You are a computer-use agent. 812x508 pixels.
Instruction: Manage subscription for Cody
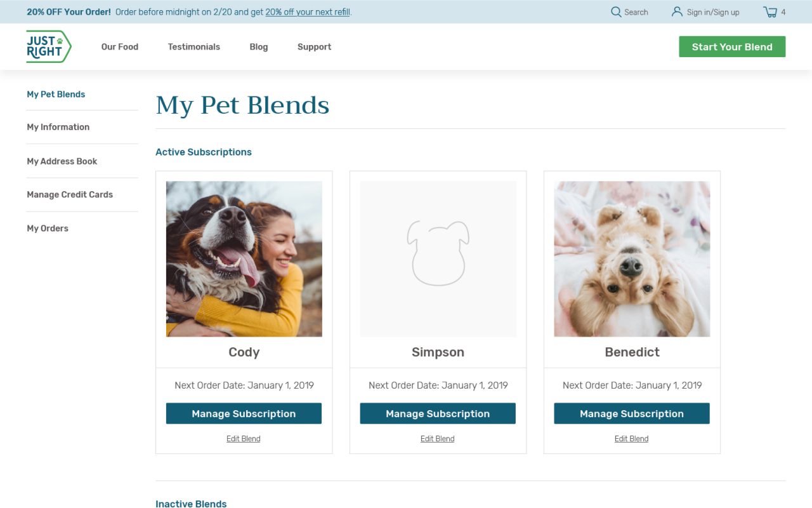tap(244, 413)
